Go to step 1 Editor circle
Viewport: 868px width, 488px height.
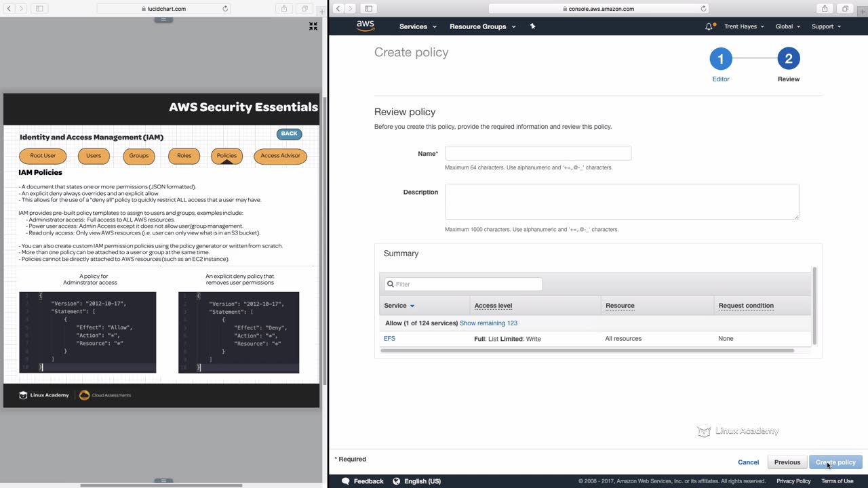[720, 59]
